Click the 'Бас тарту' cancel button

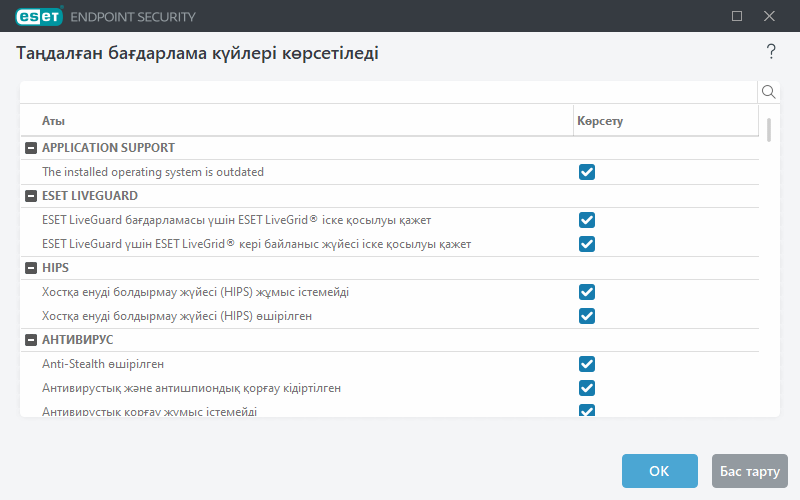pyautogui.click(x=749, y=471)
